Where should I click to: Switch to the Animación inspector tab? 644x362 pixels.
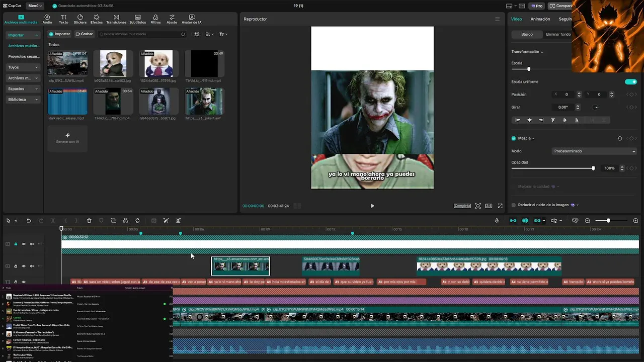[540, 19]
